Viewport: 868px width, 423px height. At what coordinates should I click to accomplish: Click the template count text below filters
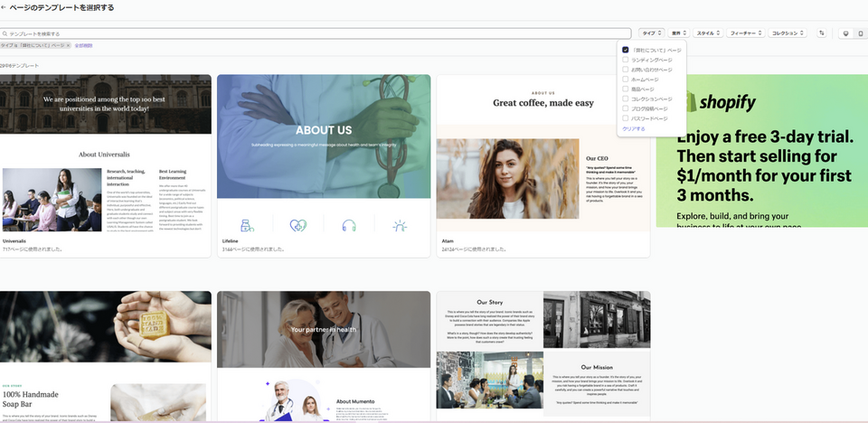19,66
